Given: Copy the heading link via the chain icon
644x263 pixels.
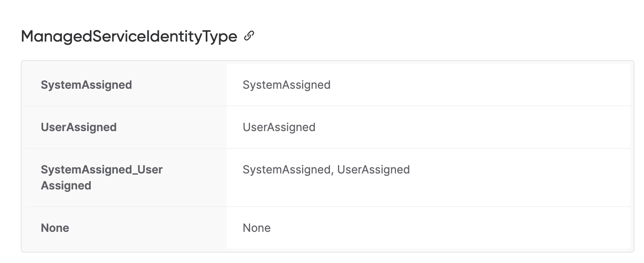Looking at the screenshot, I should [x=249, y=36].
